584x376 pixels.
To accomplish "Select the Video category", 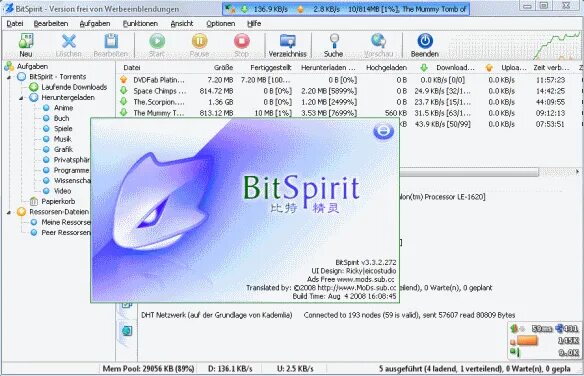I will 62,191.
